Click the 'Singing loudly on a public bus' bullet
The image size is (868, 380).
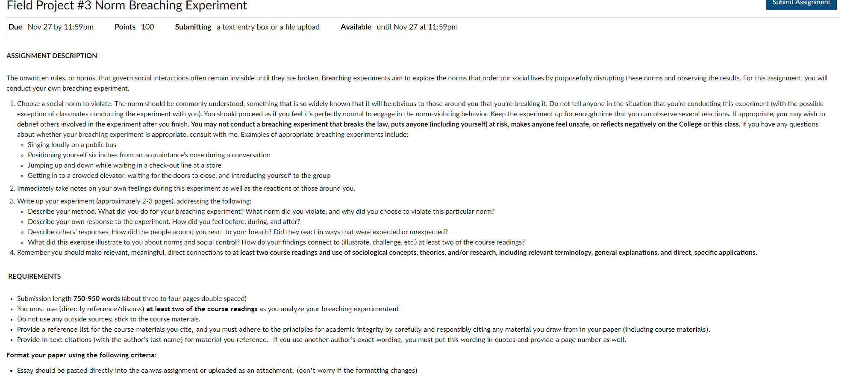pyautogui.click(x=72, y=144)
